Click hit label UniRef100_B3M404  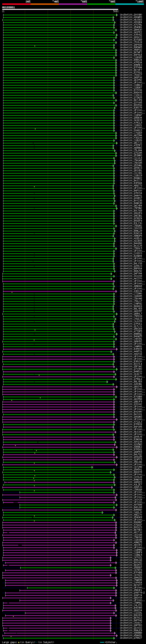coord(131,349)
